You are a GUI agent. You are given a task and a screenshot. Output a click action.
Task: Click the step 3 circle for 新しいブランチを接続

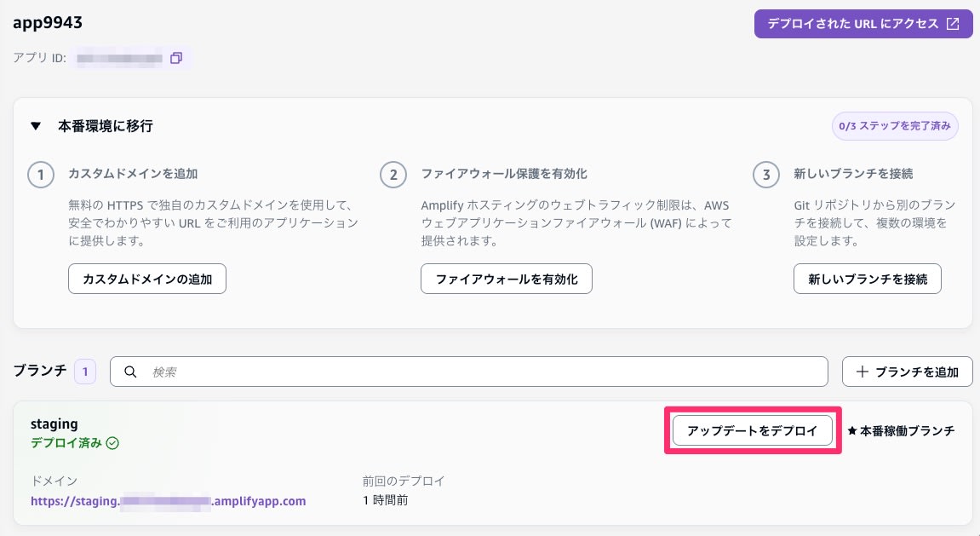click(766, 175)
